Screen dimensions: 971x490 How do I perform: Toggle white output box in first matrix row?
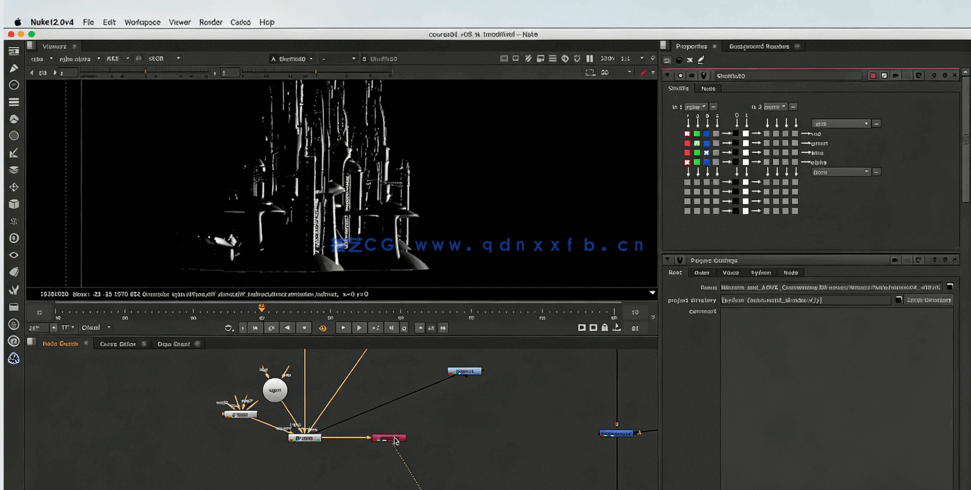[x=745, y=133]
